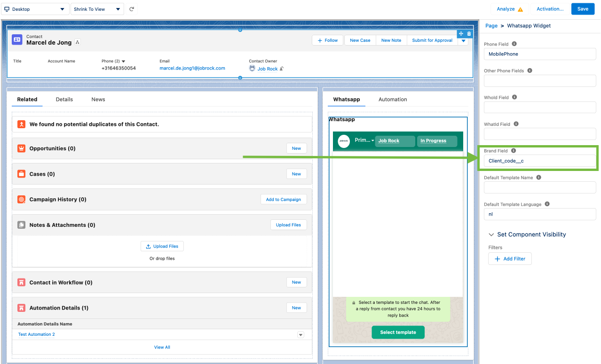Open the Desktop device dropdown

[35, 9]
